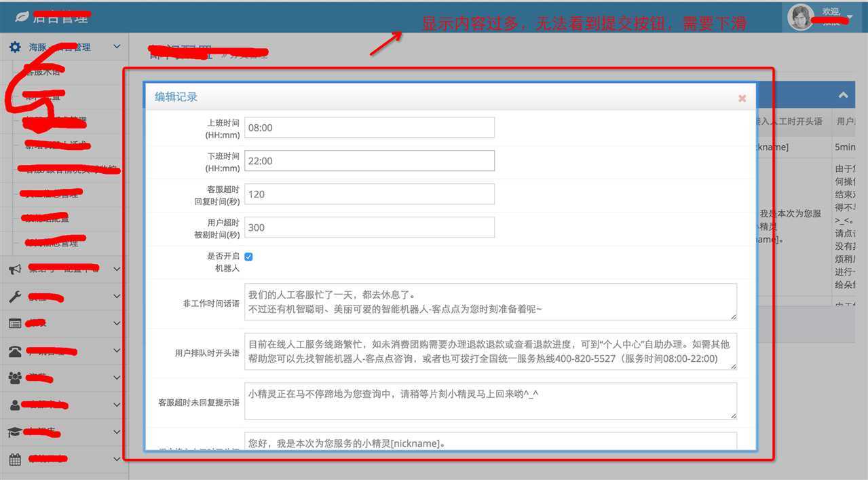
Task: Click the 用户排队时开头语 label
Action: click(207, 353)
